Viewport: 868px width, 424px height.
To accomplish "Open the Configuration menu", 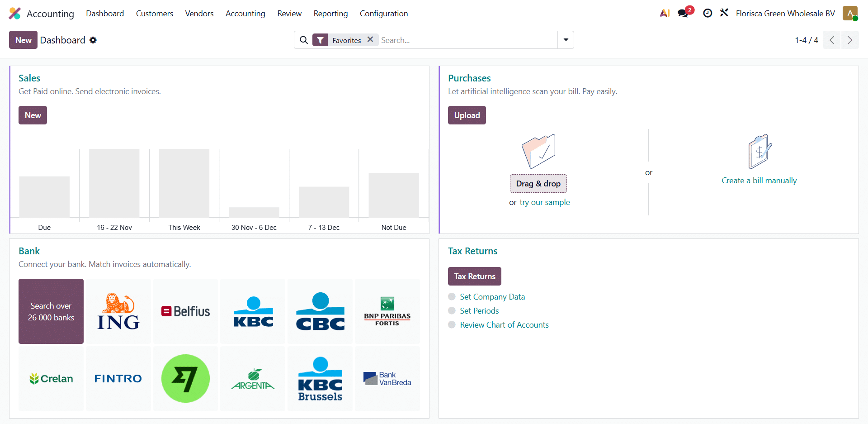I will (384, 14).
